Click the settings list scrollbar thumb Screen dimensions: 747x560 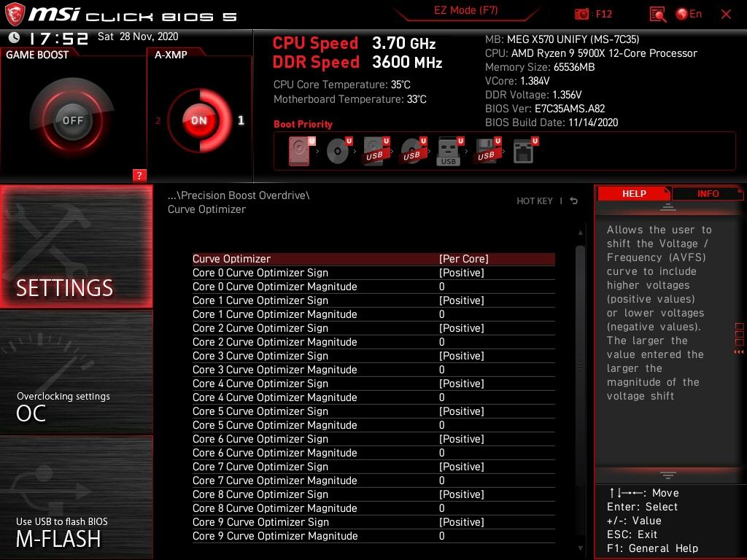point(580,366)
